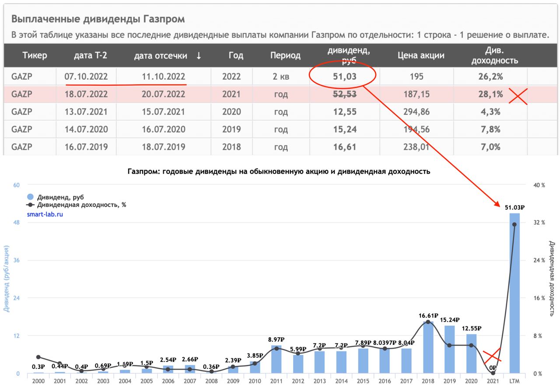Image resolution: width=560 pixels, height=392 pixels.
Task: Click the yield value 26,2%
Action: [x=490, y=76]
